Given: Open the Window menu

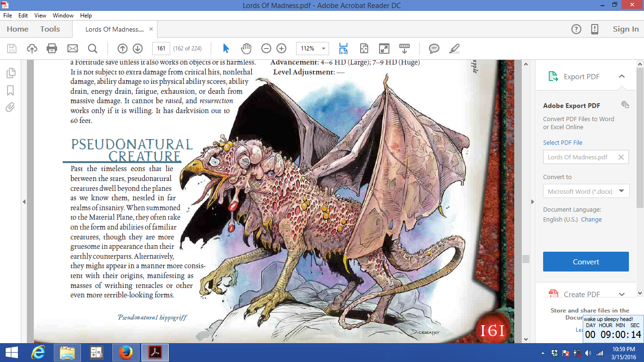Looking at the screenshot, I should coord(63,16).
